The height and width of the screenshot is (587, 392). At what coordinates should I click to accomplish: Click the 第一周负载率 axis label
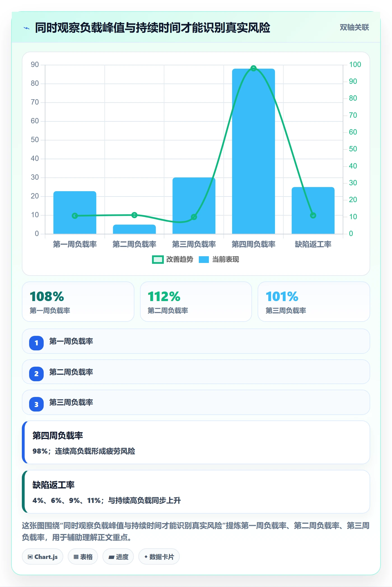(75, 244)
